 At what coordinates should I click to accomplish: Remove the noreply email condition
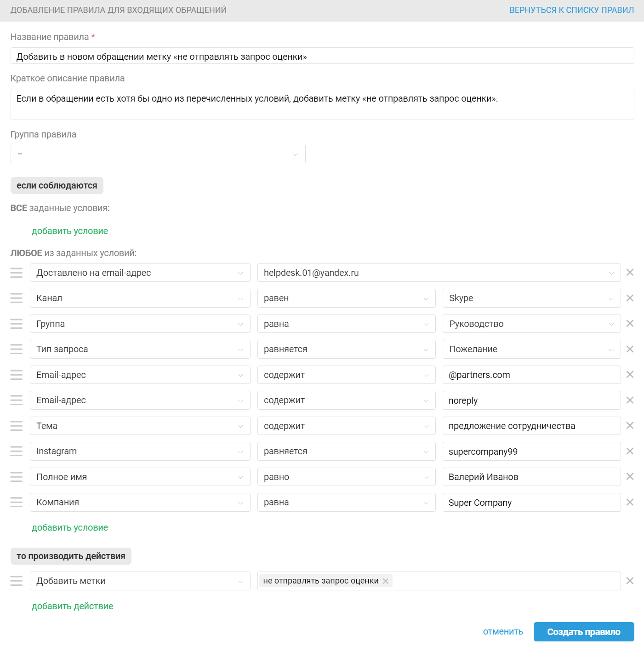pos(630,400)
